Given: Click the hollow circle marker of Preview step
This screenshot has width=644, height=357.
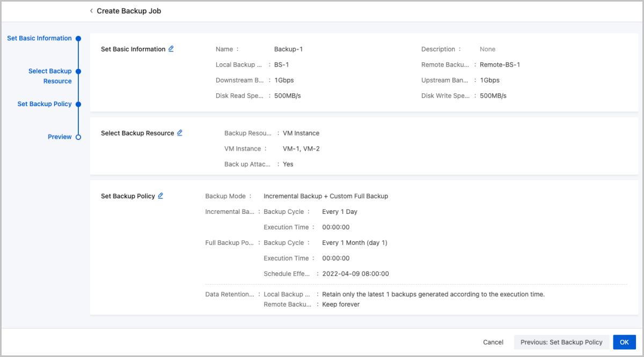Looking at the screenshot, I should tap(78, 137).
